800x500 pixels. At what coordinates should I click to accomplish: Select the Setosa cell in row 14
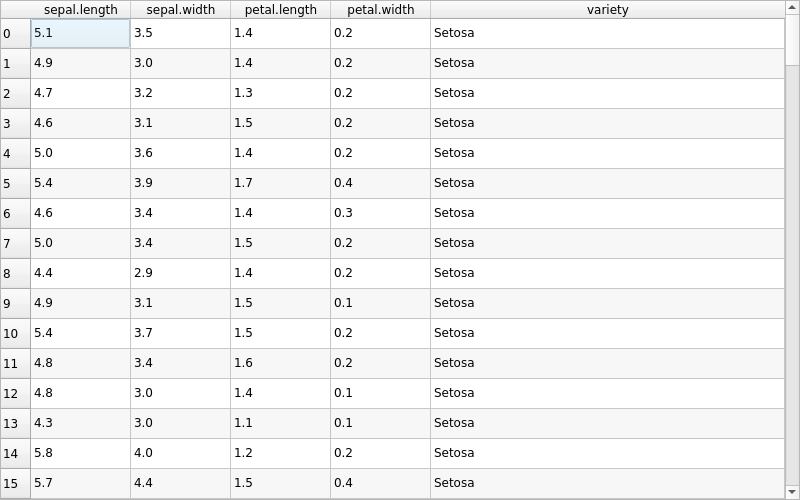click(607, 453)
